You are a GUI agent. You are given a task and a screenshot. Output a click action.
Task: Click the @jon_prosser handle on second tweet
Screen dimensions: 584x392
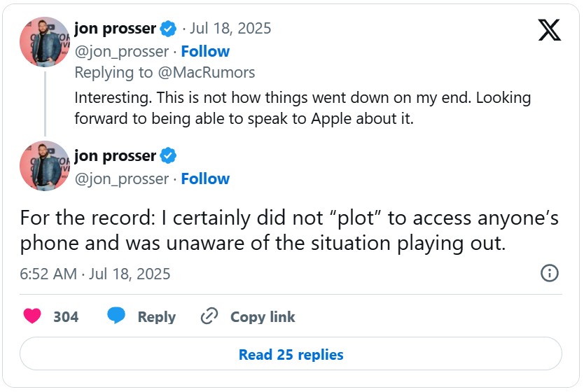pyautogui.click(x=122, y=178)
